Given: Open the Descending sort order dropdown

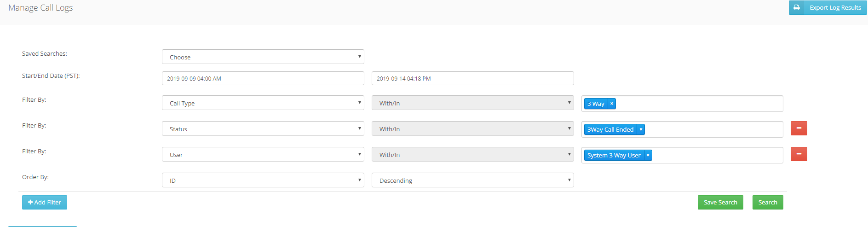Looking at the screenshot, I should 473,180.
